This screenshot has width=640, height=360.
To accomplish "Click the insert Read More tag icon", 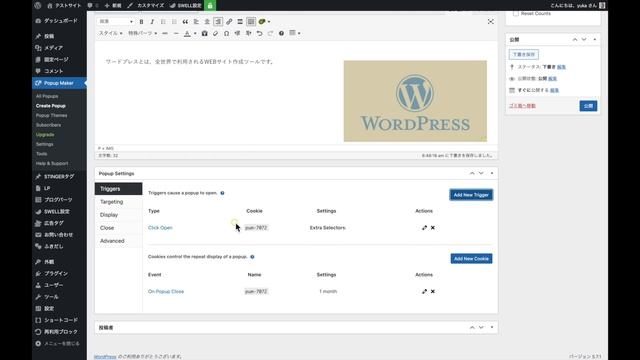I will tap(240, 22).
